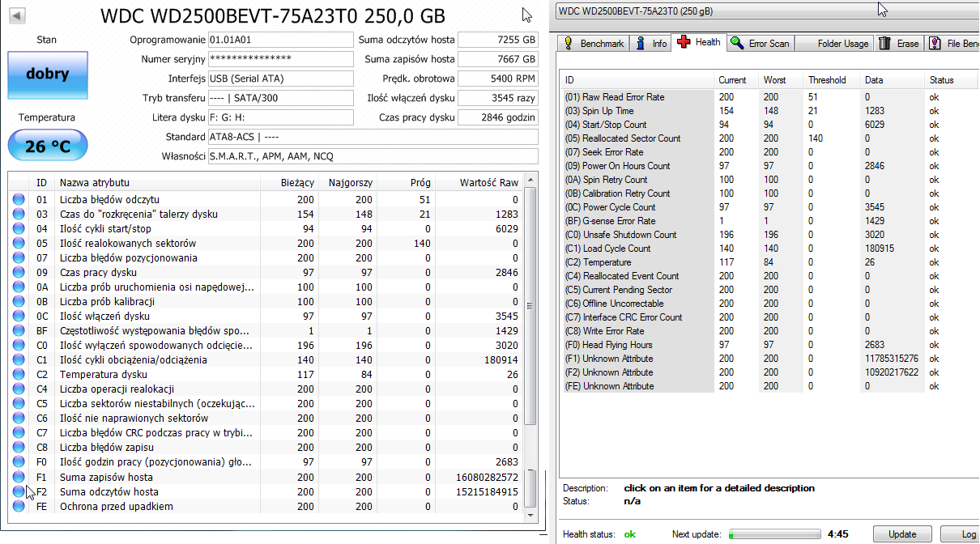Select the '(C1) Load Cycle Count' row
The height and width of the screenshot is (544, 980).
coord(768,249)
